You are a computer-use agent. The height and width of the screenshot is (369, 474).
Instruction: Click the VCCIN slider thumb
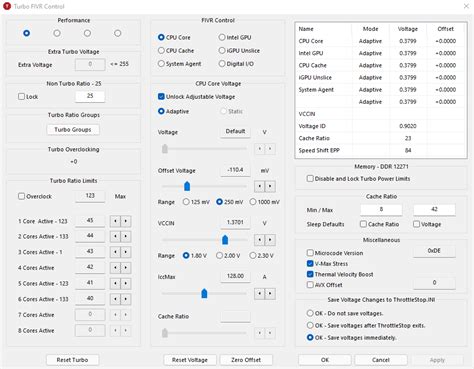pos(225,240)
